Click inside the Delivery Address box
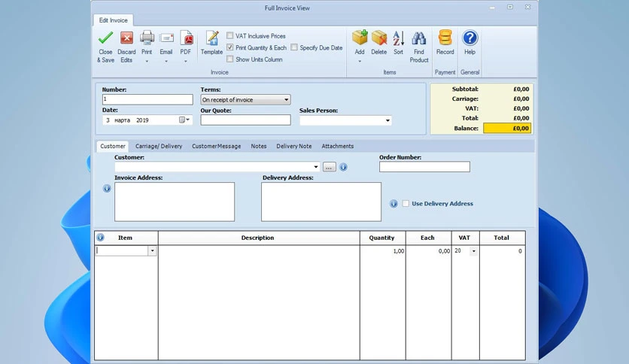Screen dimensions: 629x364 [321, 202]
